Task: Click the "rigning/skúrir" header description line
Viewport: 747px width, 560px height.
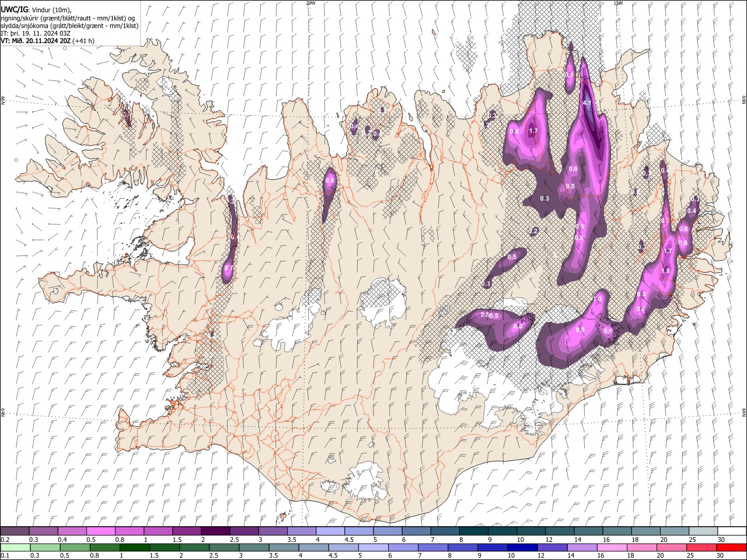Action: (x=68, y=18)
